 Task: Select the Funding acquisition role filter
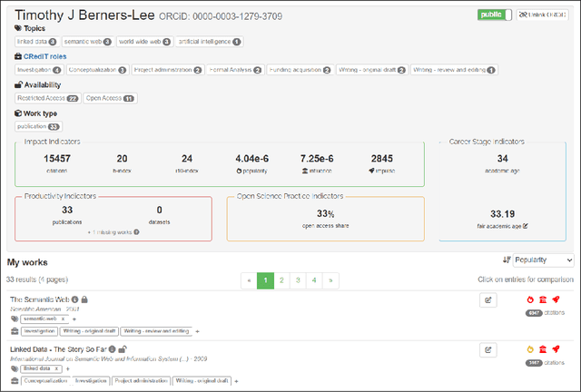point(300,70)
